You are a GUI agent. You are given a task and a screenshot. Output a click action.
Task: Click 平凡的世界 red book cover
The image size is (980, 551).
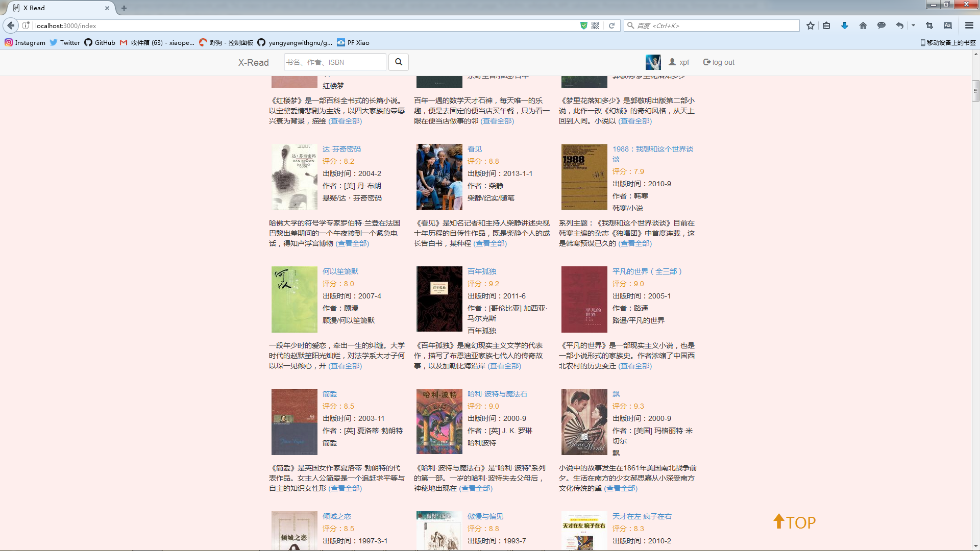coord(584,299)
